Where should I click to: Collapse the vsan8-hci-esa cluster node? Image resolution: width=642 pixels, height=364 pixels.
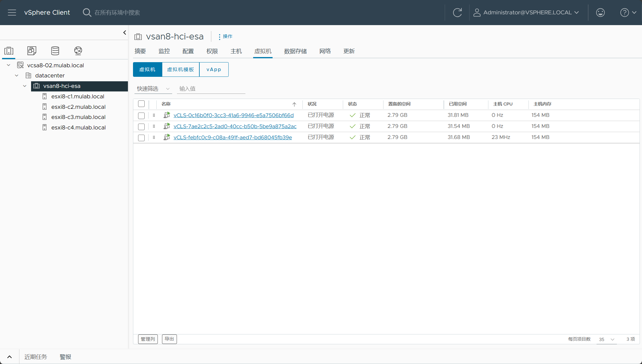pyautogui.click(x=25, y=86)
